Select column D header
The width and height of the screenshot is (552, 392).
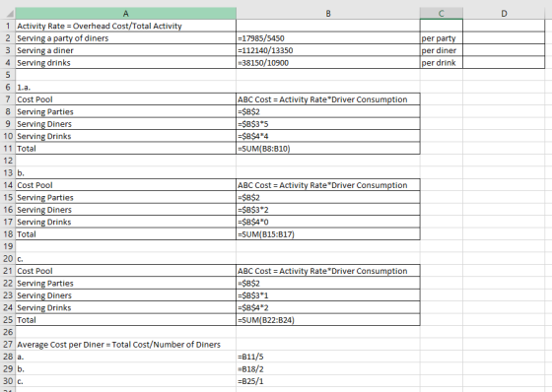tap(504, 14)
